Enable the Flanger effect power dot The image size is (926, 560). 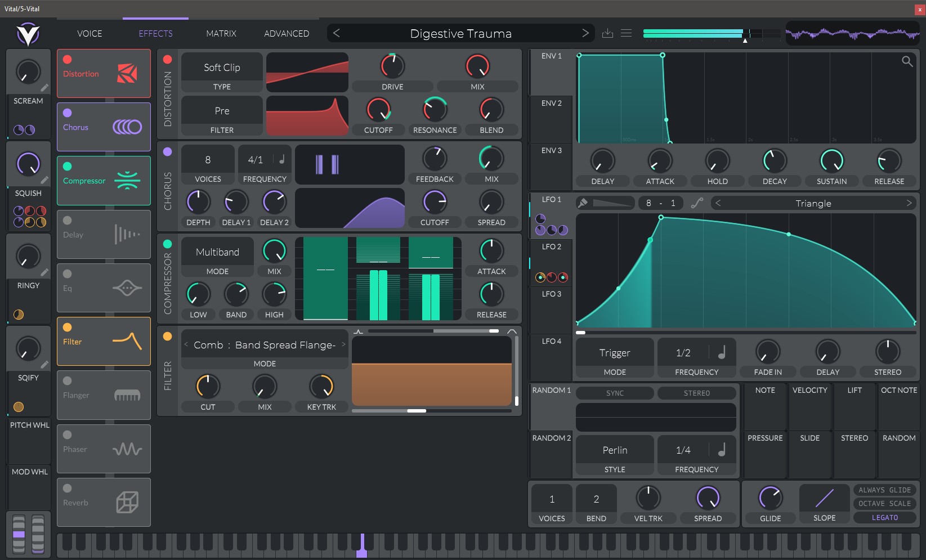point(67,380)
